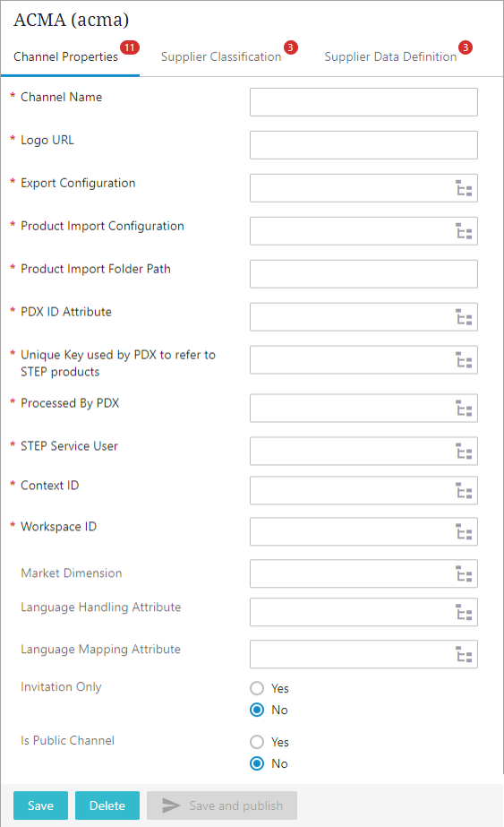The height and width of the screenshot is (827, 504).
Task: Click the Delete button
Action: click(x=107, y=805)
